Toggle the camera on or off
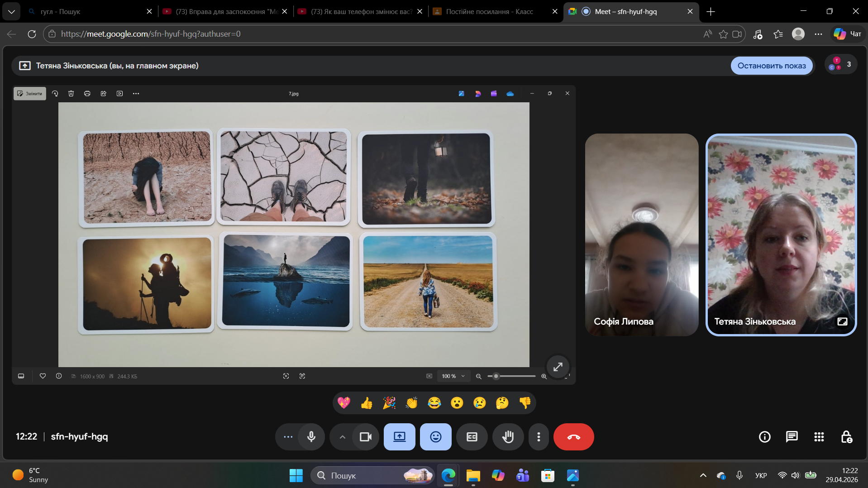 coord(366,437)
